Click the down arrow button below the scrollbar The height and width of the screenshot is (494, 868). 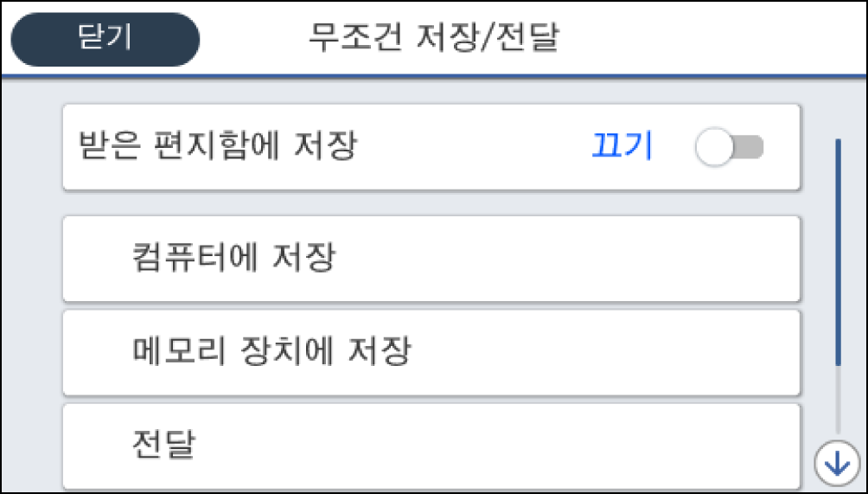click(837, 464)
